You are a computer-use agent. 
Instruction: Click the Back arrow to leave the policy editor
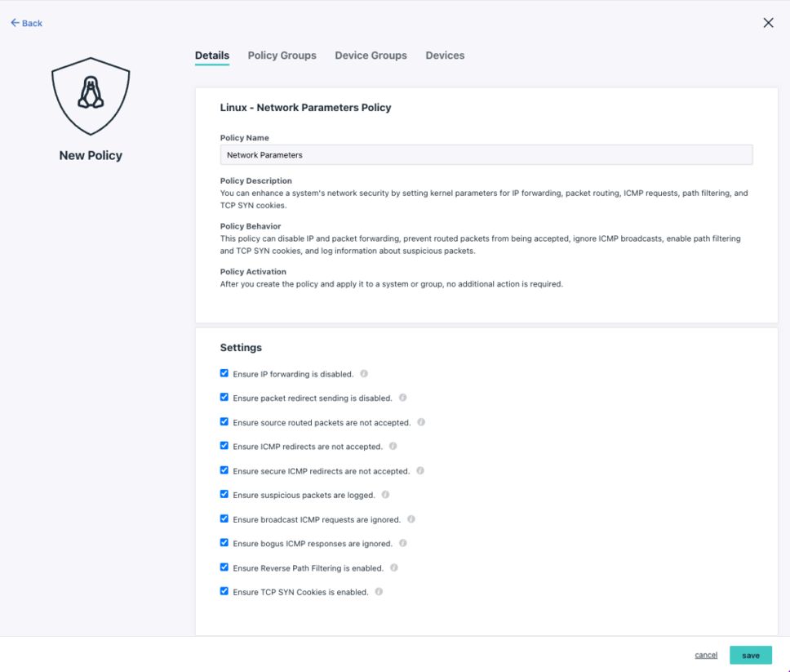(x=24, y=23)
